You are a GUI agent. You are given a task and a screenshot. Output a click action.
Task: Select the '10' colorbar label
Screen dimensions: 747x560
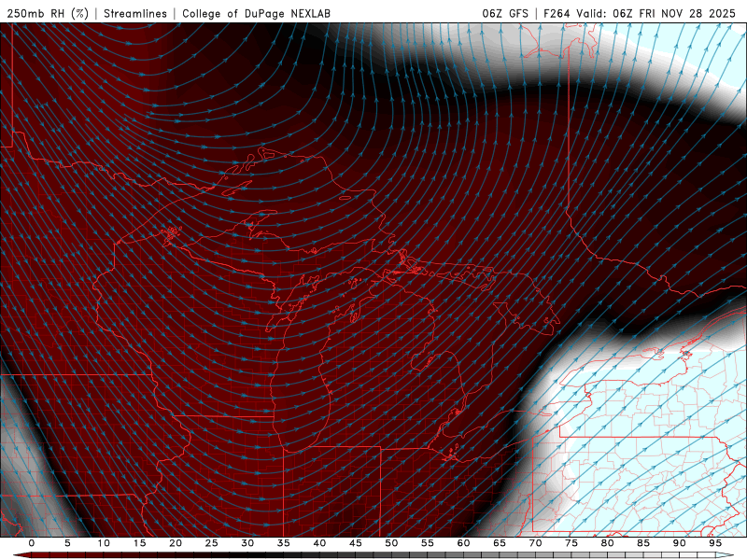tap(104, 543)
